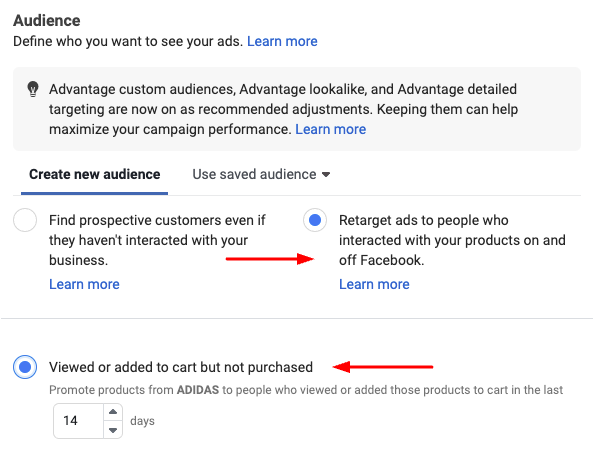
Task: Click the days decrement down arrow
Action: pyautogui.click(x=113, y=430)
